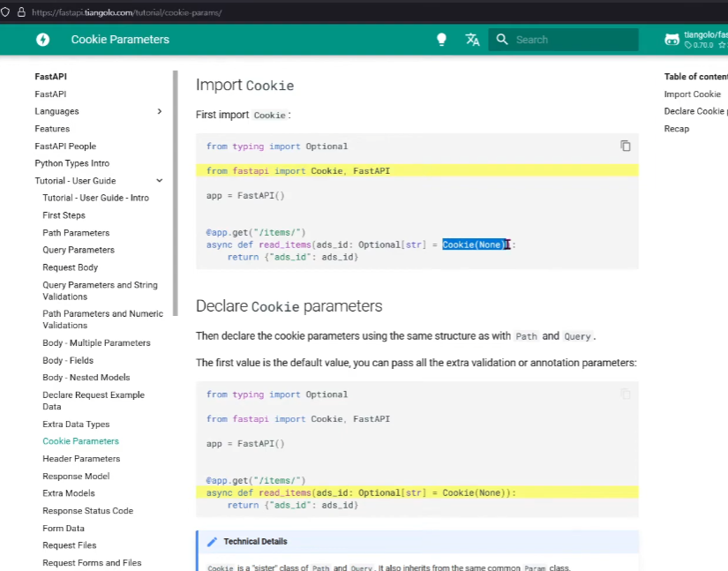Open Tutorial - User Guide - Intro
The width and height of the screenshot is (728, 571).
[95, 198]
